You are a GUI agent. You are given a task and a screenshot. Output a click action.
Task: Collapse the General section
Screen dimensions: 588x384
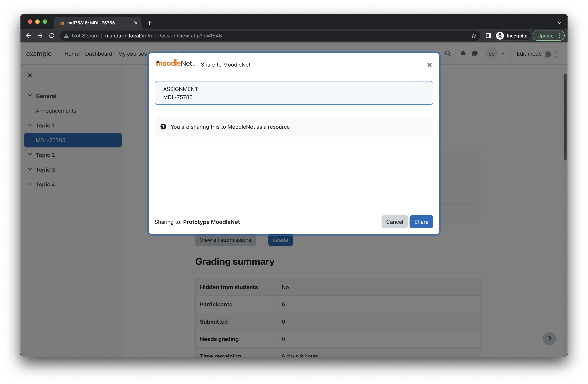(30, 96)
